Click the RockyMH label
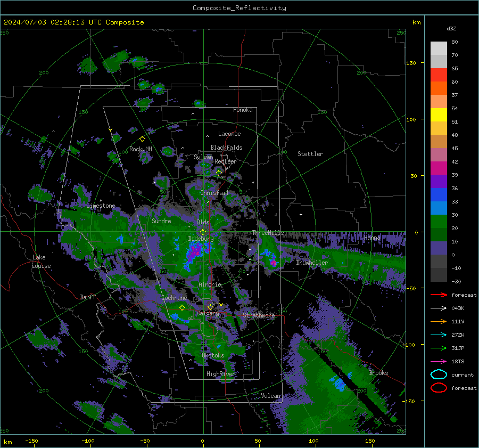479x448 pixels. click(x=141, y=149)
